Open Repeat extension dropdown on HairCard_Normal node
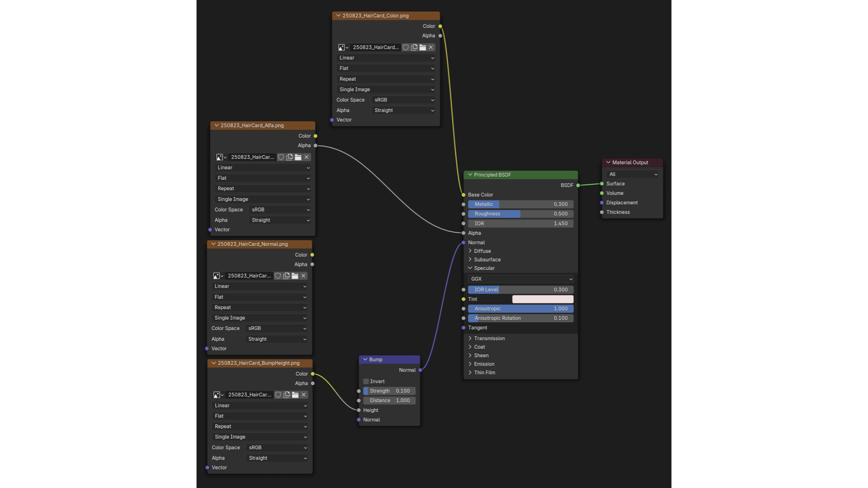 pos(259,308)
